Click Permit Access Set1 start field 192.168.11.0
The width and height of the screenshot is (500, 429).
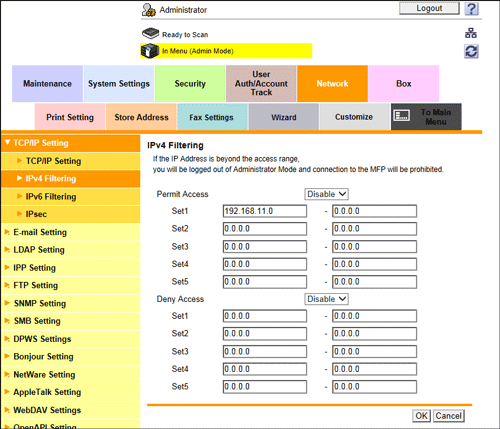pyautogui.click(x=265, y=211)
